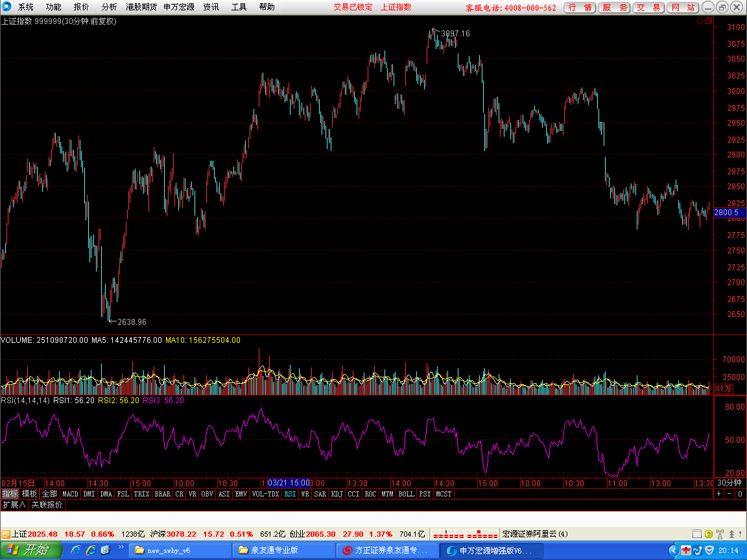Expand the 扩展 panel below indicators
Viewport: 747px width, 560px height.
14,505
